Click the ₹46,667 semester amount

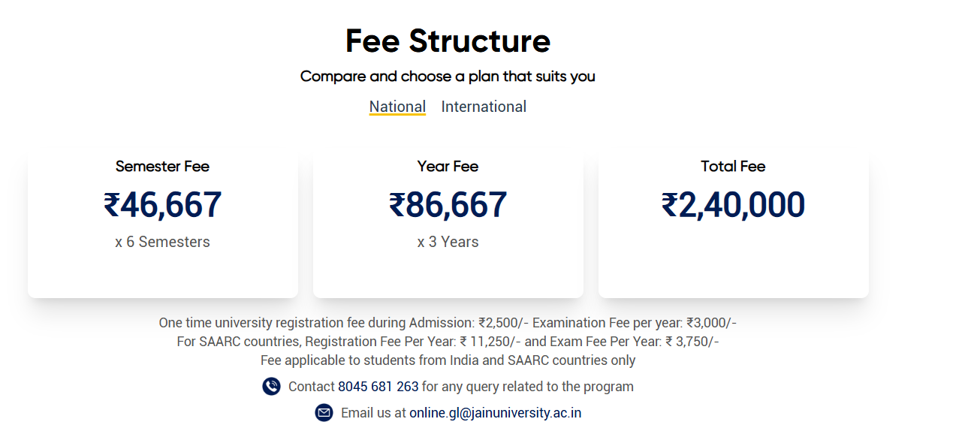162,205
